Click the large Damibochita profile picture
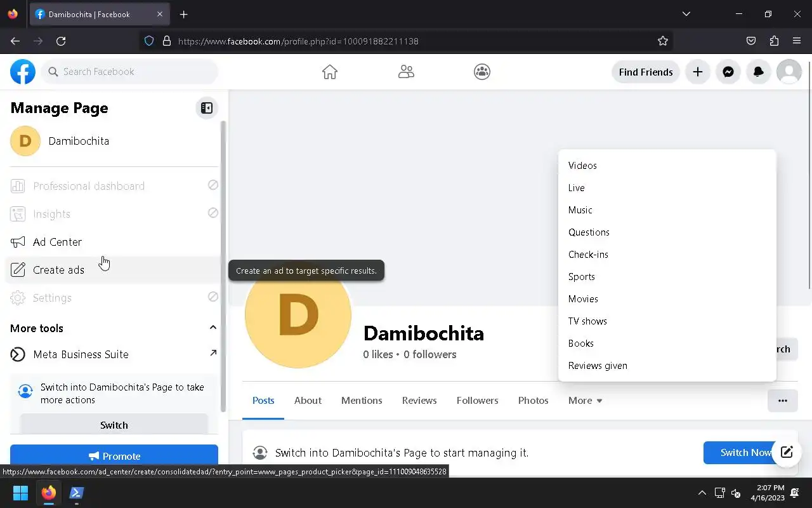 (298, 315)
